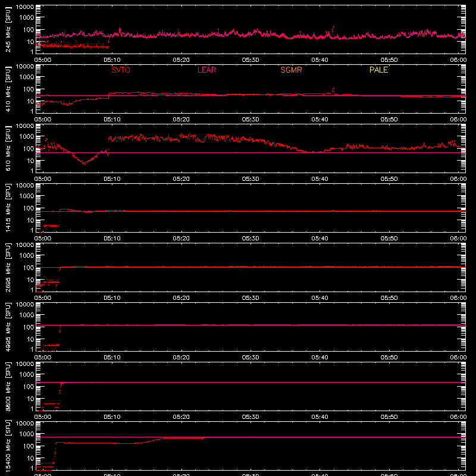Click 05:50 tick label under 610 MHz plot
Viewport: 476px width, 476px height.
(389, 179)
